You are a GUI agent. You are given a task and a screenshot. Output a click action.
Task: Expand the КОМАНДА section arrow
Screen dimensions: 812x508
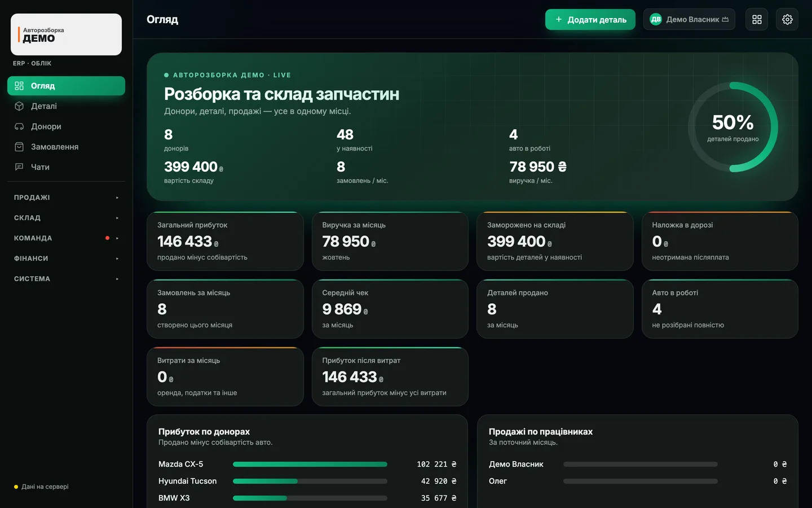click(x=117, y=238)
